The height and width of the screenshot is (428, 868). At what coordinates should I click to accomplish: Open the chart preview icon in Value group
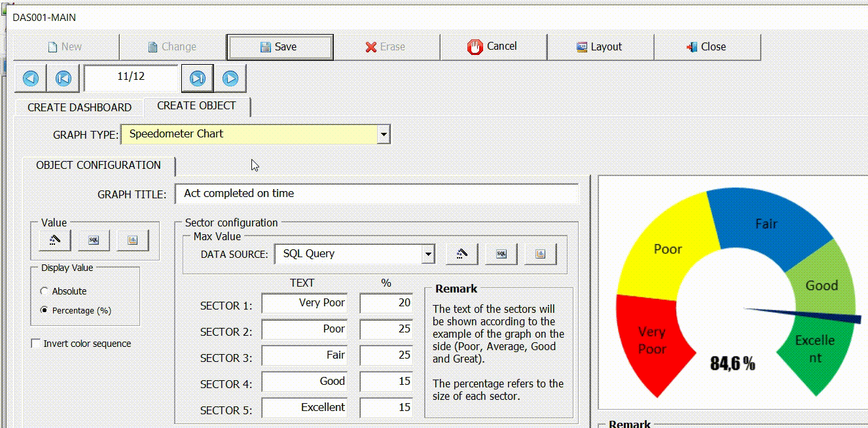click(132, 240)
